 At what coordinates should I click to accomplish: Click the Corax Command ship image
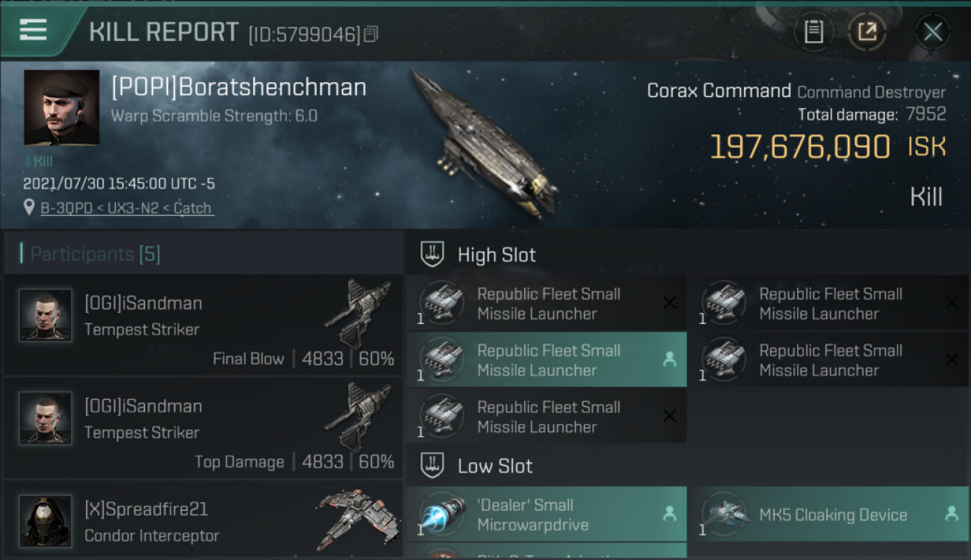click(x=484, y=142)
